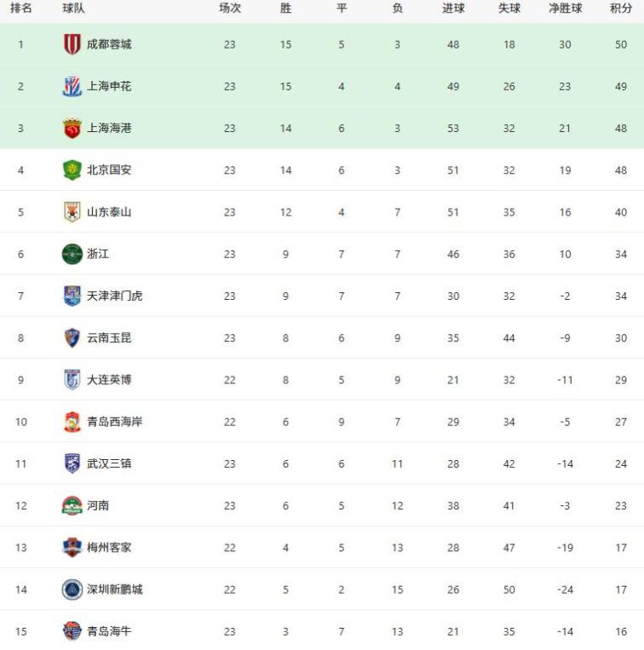Click the Shenzhen Peng City (深圳新鹏城) round logo

tap(72, 590)
